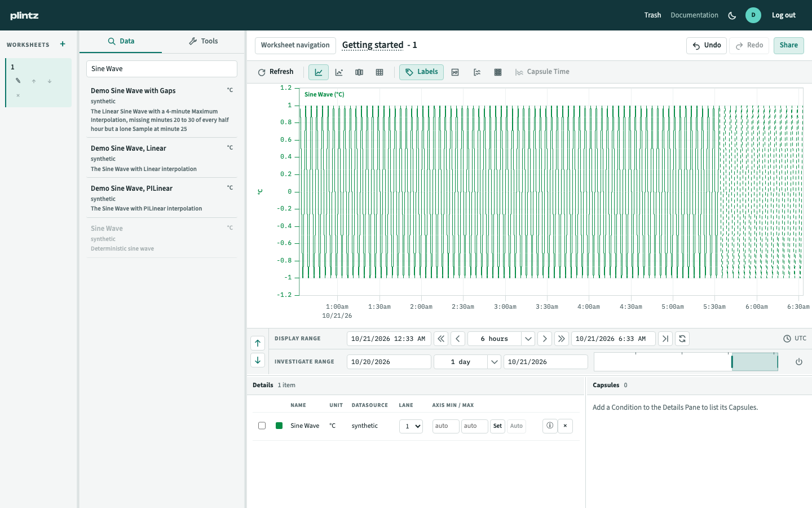This screenshot has width=812, height=508.
Task: Toggle the Labels button in the chart toolbar
Action: point(422,72)
